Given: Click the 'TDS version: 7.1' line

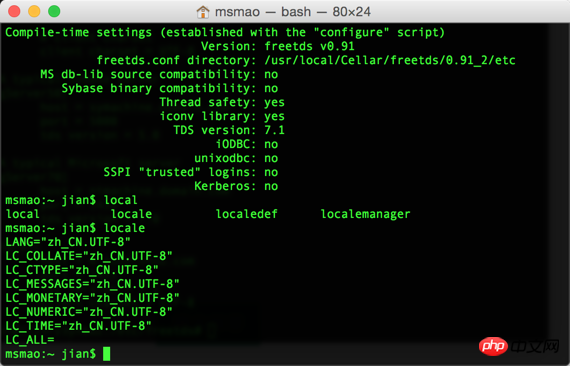Looking at the screenshot, I should (229, 130).
